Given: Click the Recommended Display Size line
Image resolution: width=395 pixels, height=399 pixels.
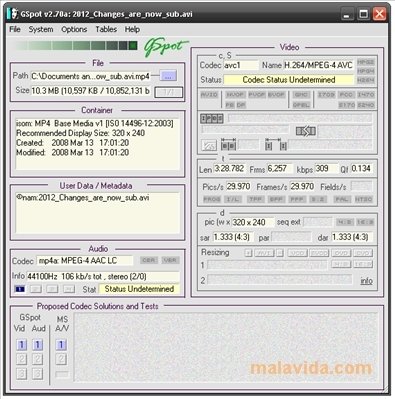Looking at the screenshot, I should tap(80, 133).
